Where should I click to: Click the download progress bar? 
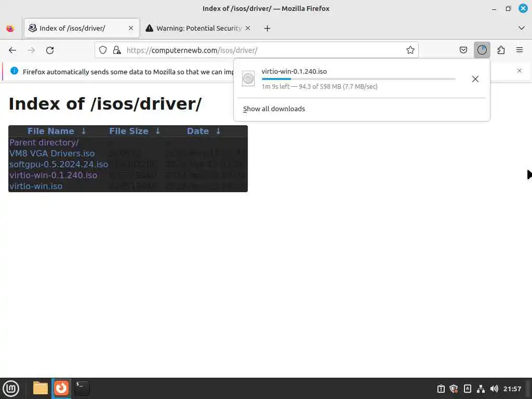point(358,79)
